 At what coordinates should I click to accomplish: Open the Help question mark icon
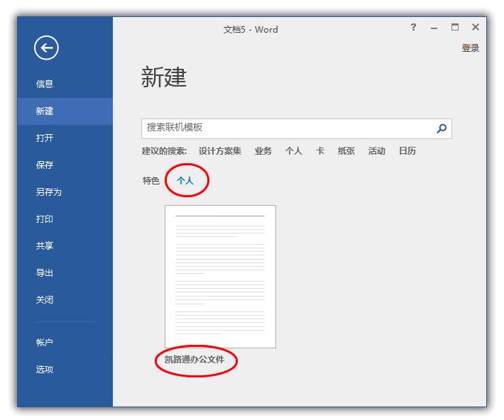click(413, 27)
